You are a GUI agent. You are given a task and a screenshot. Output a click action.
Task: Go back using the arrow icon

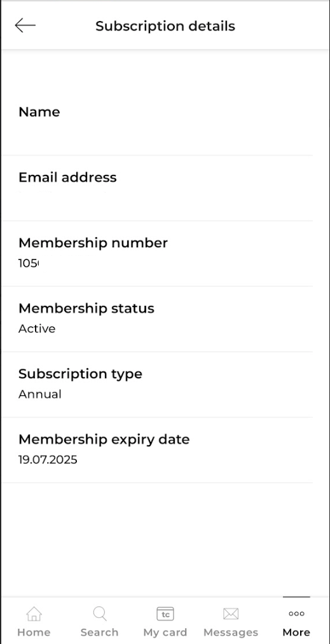25,25
